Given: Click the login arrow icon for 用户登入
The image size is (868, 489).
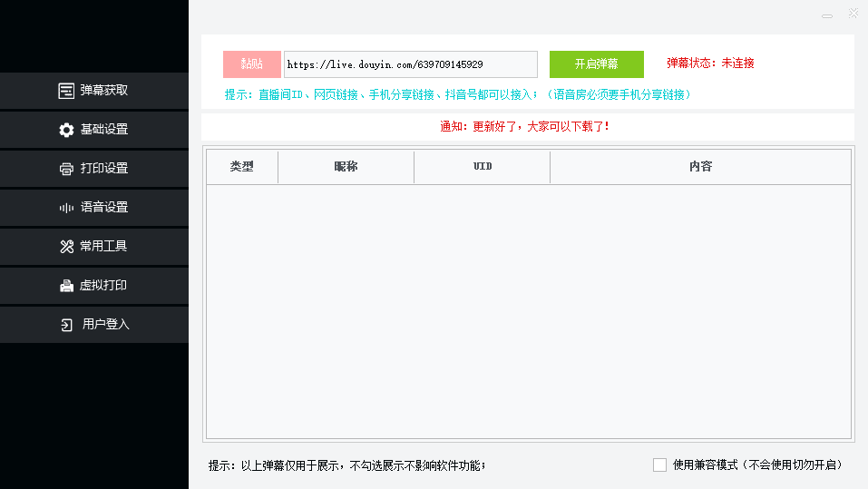Looking at the screenshot, I should click(x=67, y=325).
